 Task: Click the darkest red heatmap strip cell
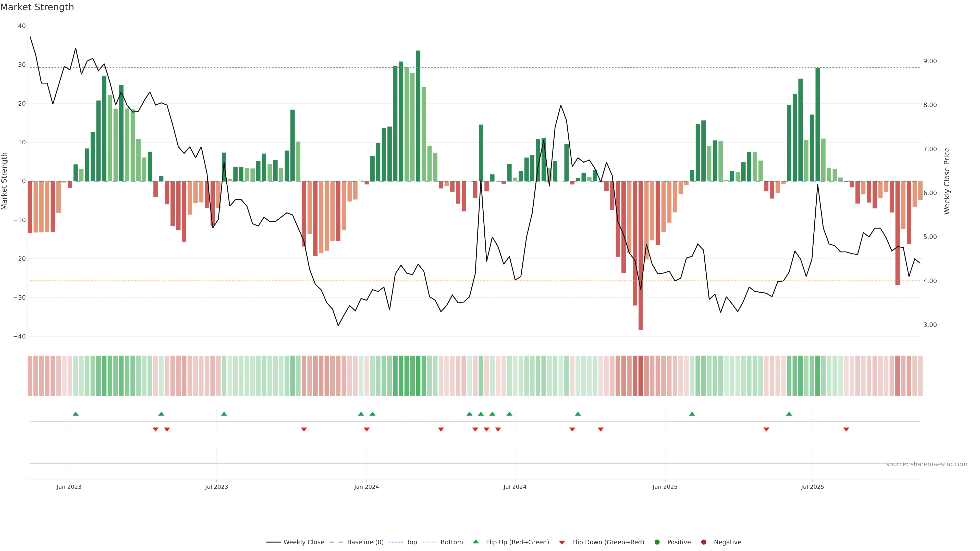coord(641,376)
